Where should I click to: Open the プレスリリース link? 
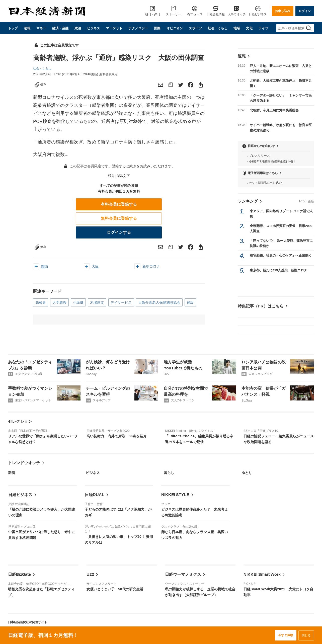pos(259,156)
